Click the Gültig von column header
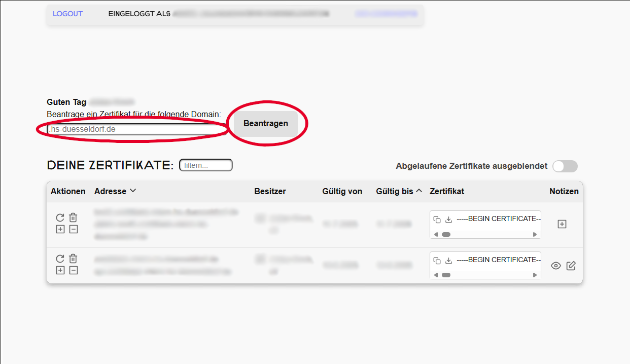 click(342, 191)
